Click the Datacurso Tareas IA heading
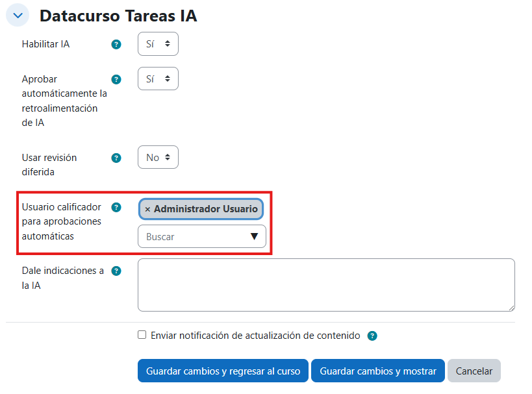Viewport: 532px width, 394px height. [x=120, y=15]
